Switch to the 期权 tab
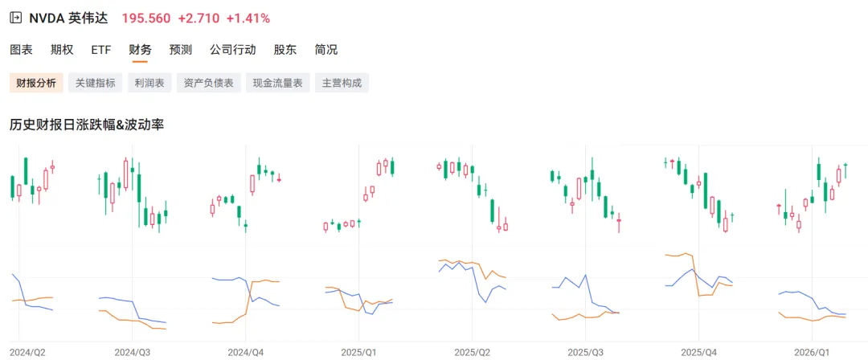The height and width of the screenshot is (360, 868). 62,50
